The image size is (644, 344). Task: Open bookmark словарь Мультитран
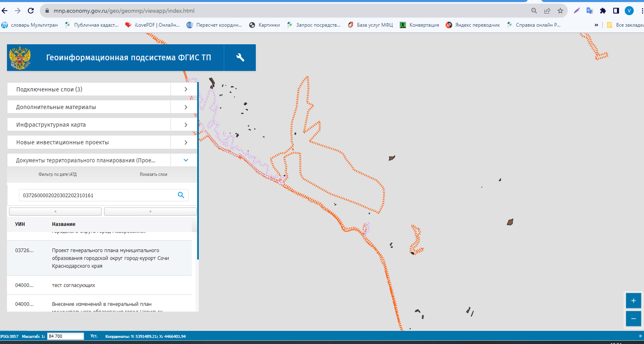[30, 25]
